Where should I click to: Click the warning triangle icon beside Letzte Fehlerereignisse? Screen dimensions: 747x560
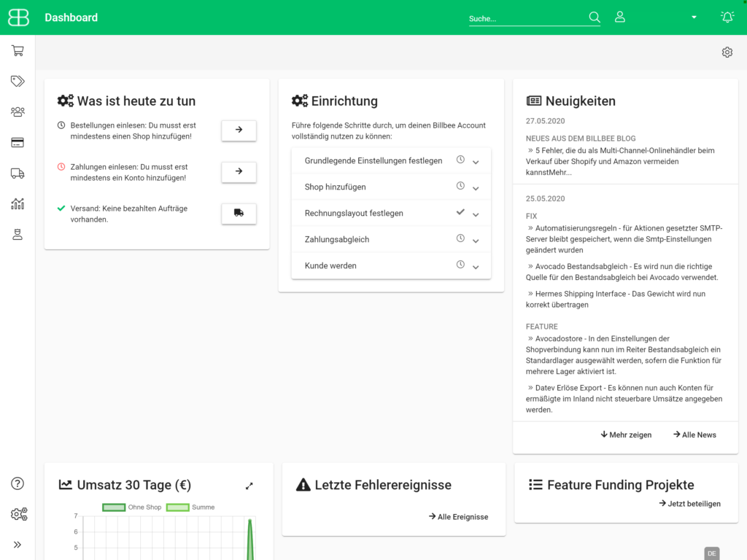[303, 485]
